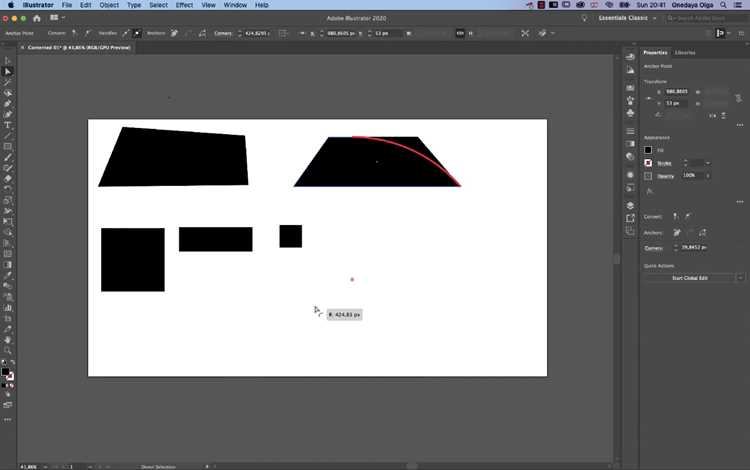Viewport: 750px width, 470px height.
Task: Open the Artboards panel icon
Action: coord(630,231)
